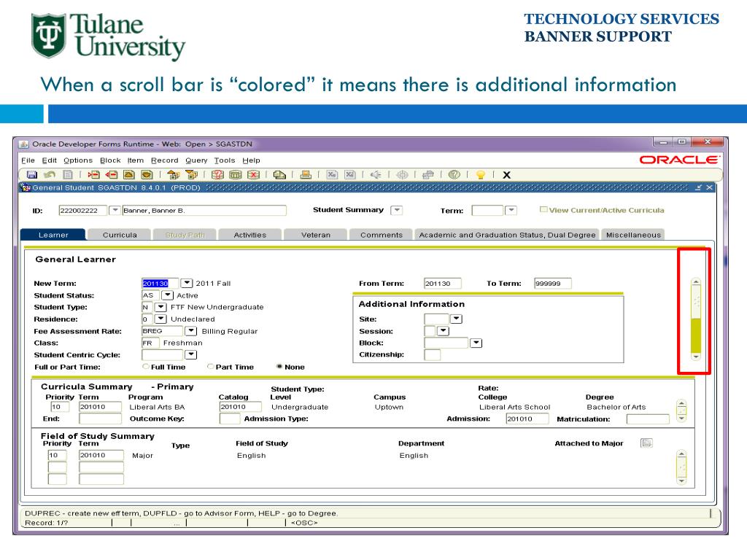Click the black X exit toolbar icon
Screen dimensions: 747x560
pyautogui.click(x=507, y=175)
